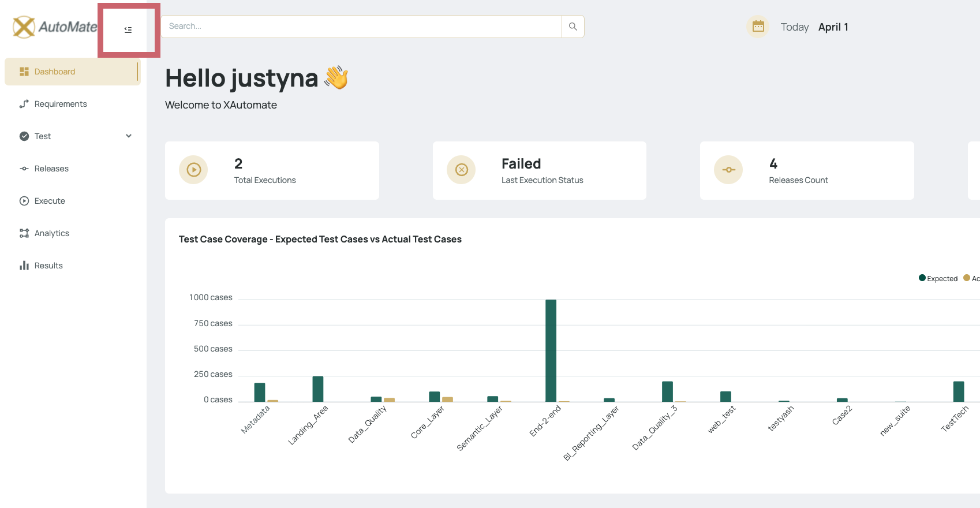The image size is (980, 508).
Task: Click the Releases sidebar icon
Action: (x=24, y=169)
